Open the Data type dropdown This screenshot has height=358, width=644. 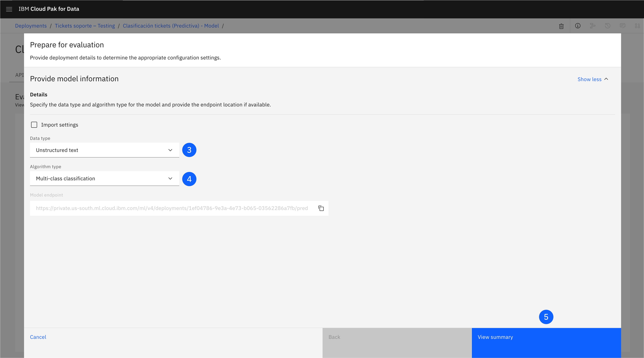[x=105, y=150]
